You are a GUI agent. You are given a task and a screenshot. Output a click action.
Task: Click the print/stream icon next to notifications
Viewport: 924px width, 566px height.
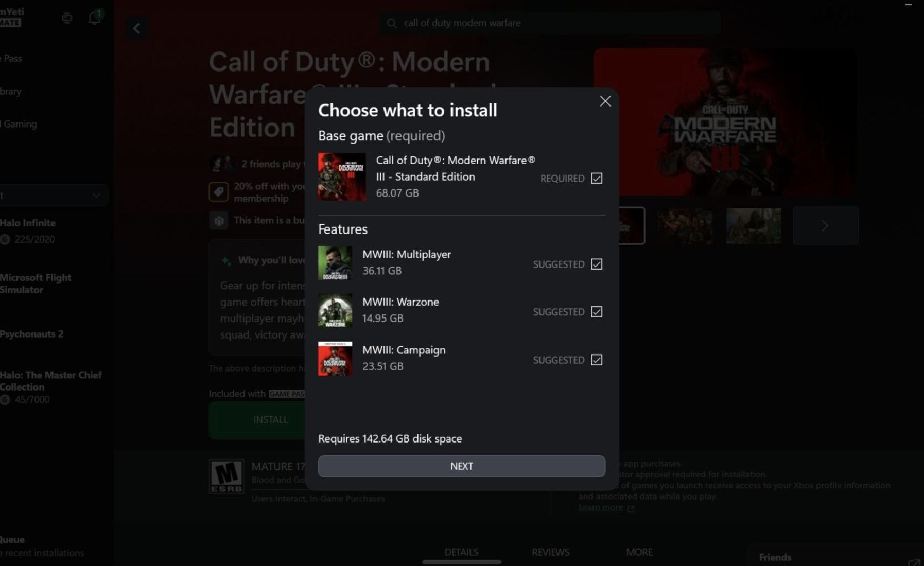[x=67, y=17]
